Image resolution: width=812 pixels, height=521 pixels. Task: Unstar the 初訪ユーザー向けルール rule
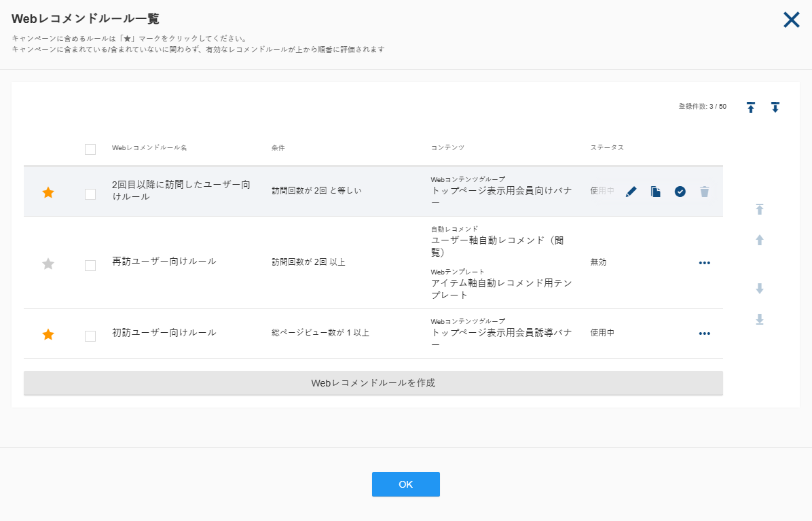click(48, 335)
